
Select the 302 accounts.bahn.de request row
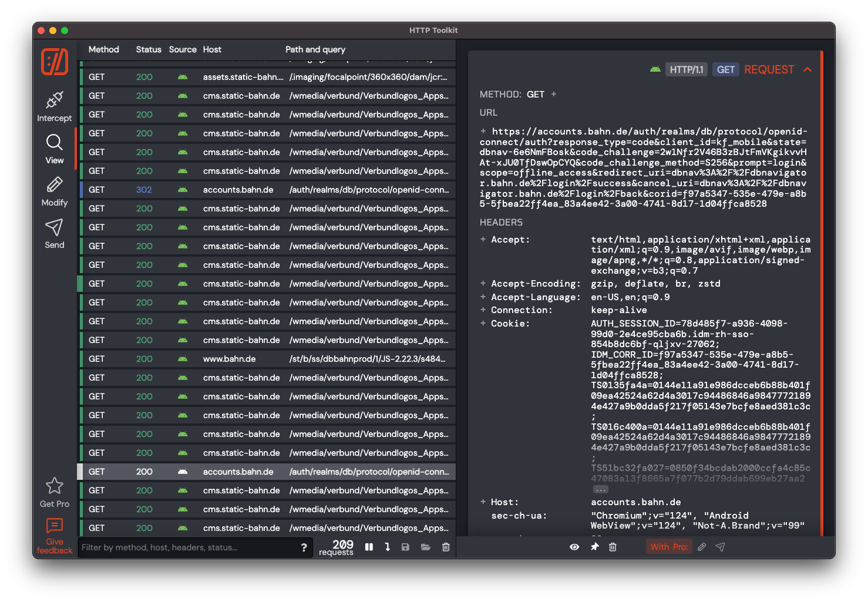point(267,190)
